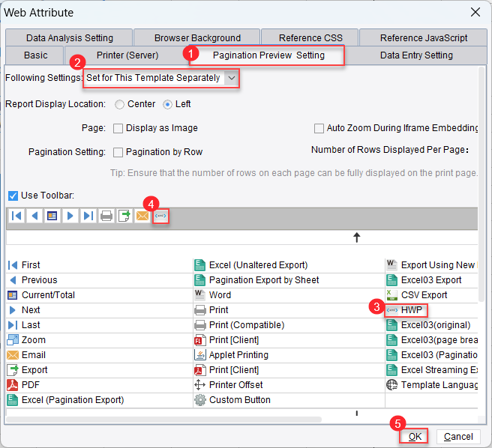Add Excel03(original) button from list
Image resolution: width=492 pixels, height=448 pixels.
(431, 325)
